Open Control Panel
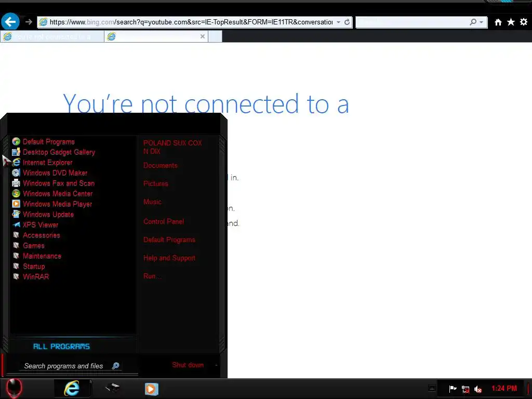 (164, 221)
